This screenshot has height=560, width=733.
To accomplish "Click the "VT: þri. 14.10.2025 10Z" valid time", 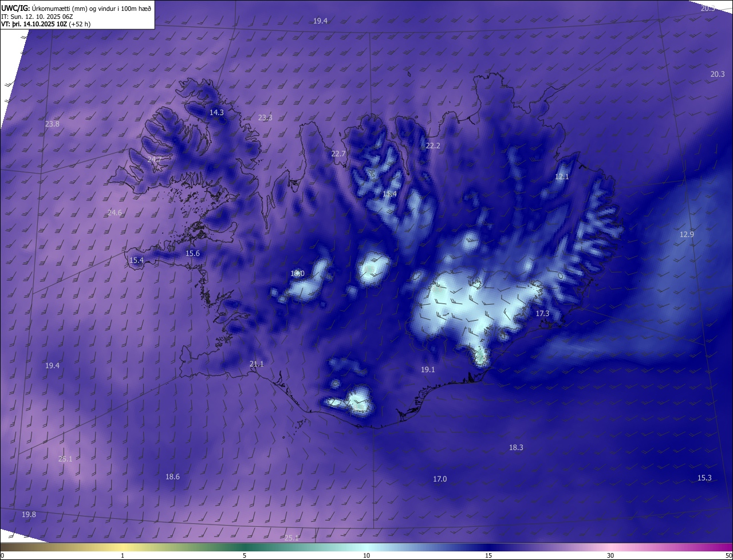I will [34, 24].
